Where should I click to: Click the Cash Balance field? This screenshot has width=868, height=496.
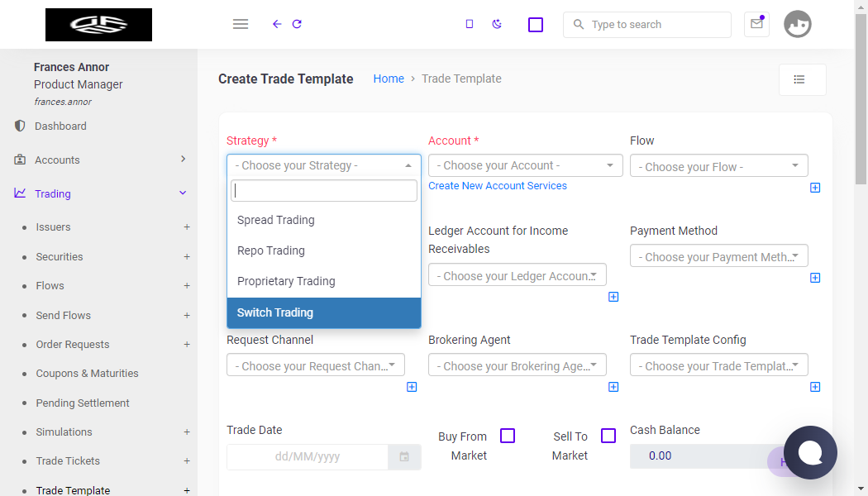click(718, 456)
